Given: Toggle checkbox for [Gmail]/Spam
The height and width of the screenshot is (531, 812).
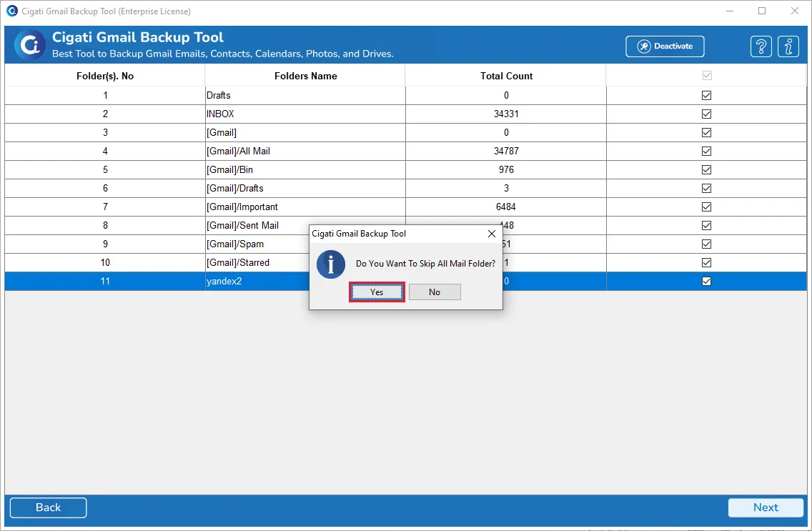Looking at the screenshot, I should click(x=706, y=244).
